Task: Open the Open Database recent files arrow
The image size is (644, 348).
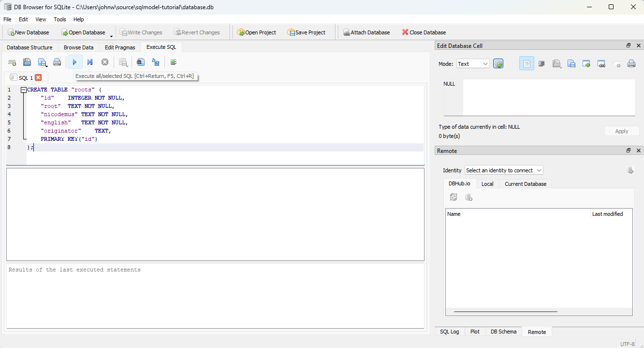Action: [112, 36]
